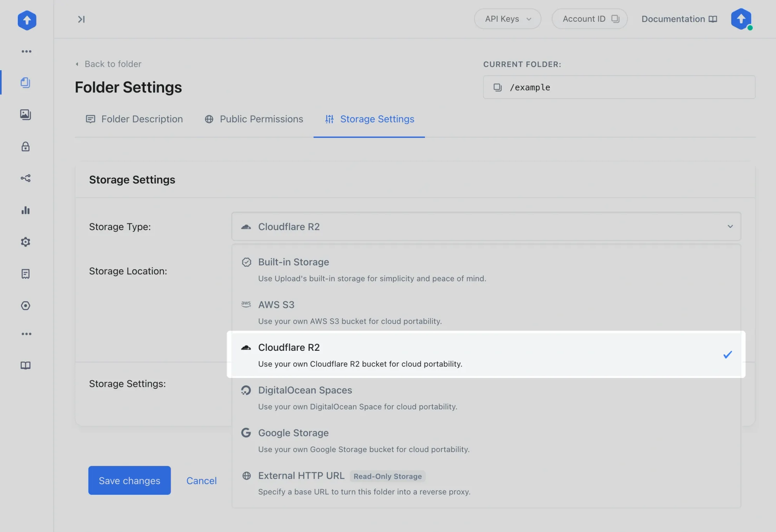Image resolution: width=776 pixels, height=532 pixels.
Task: Click the Upload logo in sidebar
Action: tap(27, 20)
